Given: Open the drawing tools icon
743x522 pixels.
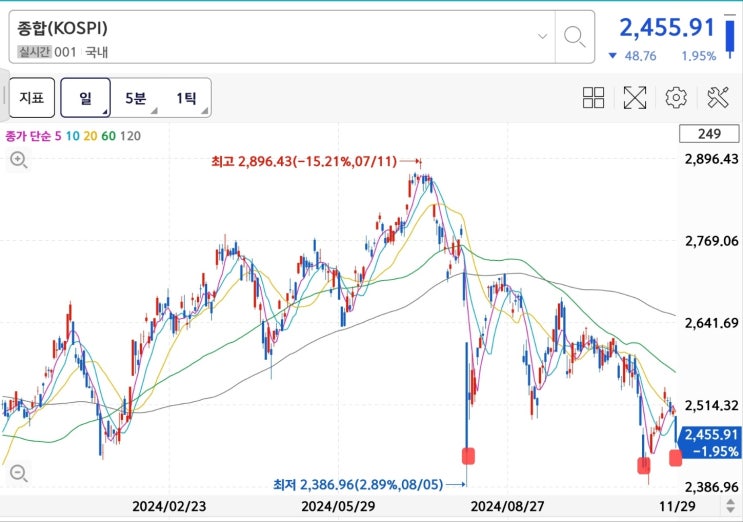Looking at the screenshot, I should [717, 97].
